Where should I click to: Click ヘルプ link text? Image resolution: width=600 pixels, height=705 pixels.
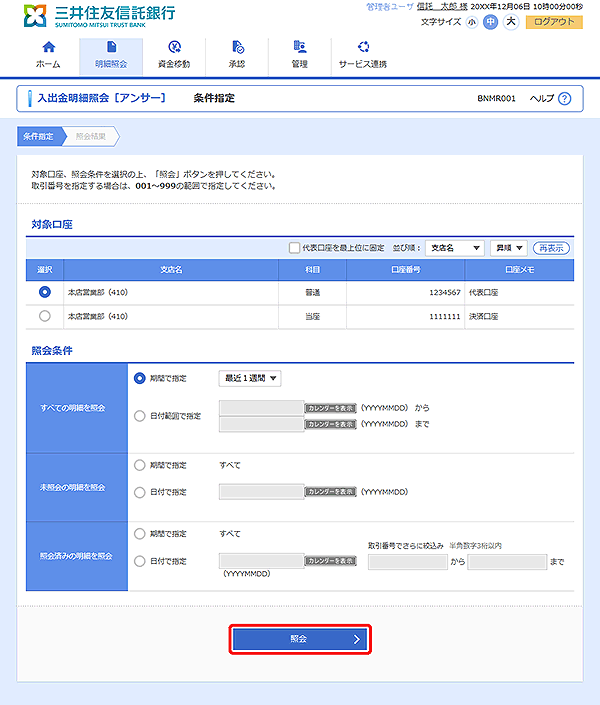pos(542,98)
